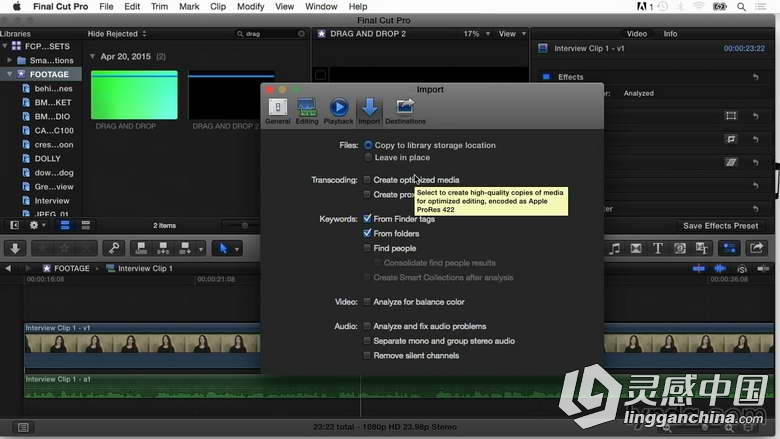
Task: Click the Insert clip edit button
Action: (x=163, y=248)
